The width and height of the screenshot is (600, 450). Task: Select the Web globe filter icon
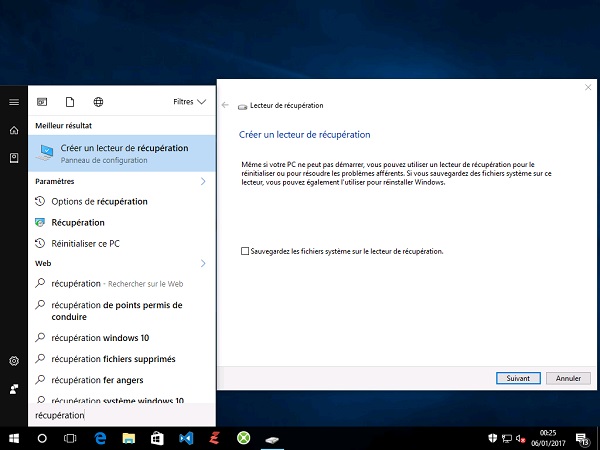98,102
